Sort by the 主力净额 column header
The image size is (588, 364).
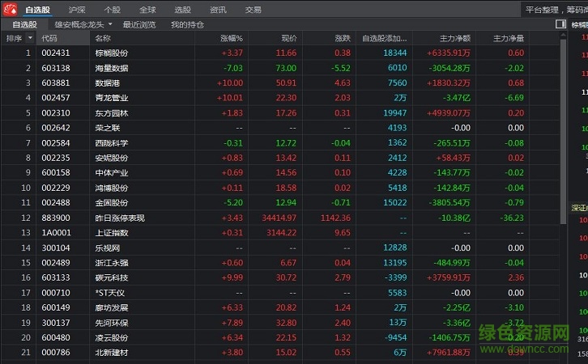(455, 38)
